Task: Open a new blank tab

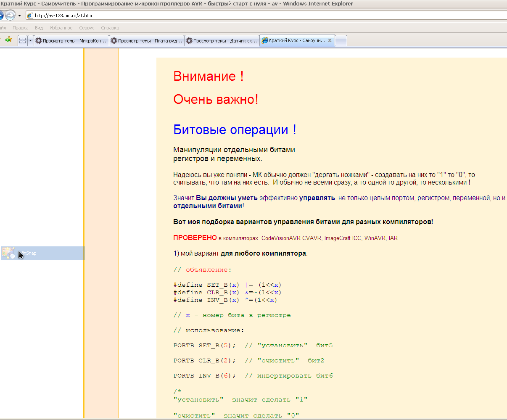Action: (x=341, y=41)
